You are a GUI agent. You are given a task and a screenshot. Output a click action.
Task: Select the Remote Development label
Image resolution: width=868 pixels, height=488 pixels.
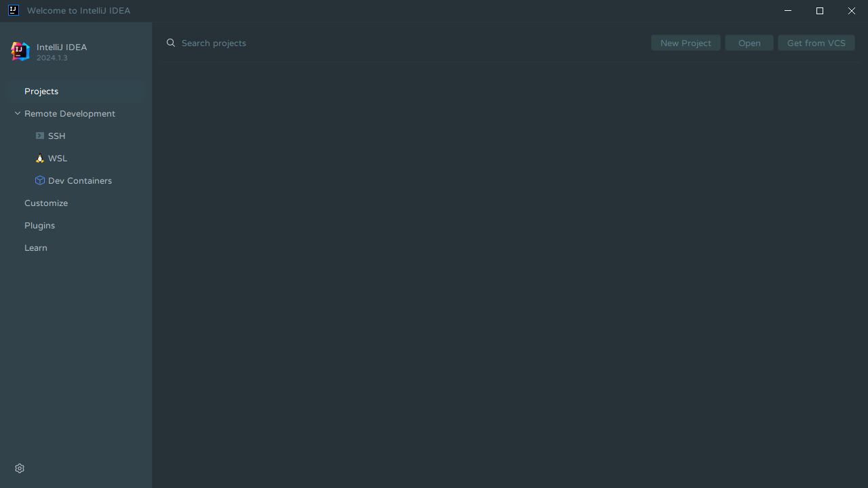tap(70, 113)
